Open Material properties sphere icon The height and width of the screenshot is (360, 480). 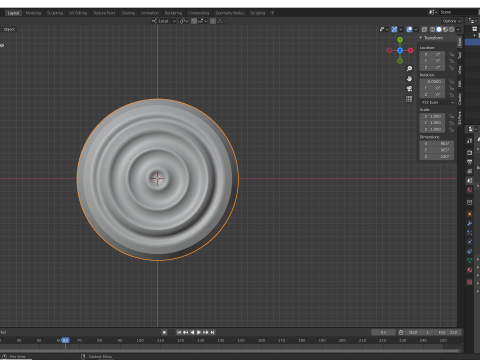(x=470, y=270)
